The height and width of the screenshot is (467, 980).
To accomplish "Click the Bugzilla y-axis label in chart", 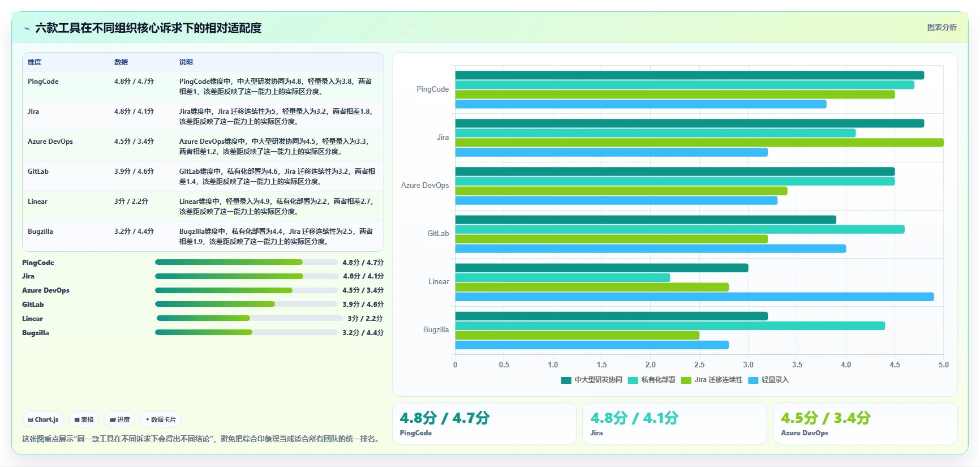I will 436,330.
